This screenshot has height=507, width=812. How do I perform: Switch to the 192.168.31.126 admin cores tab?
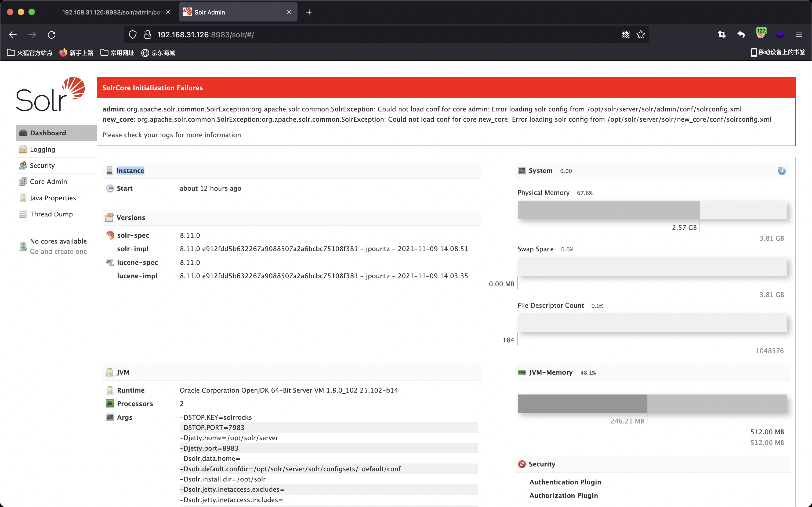click(x=112, y=12)
